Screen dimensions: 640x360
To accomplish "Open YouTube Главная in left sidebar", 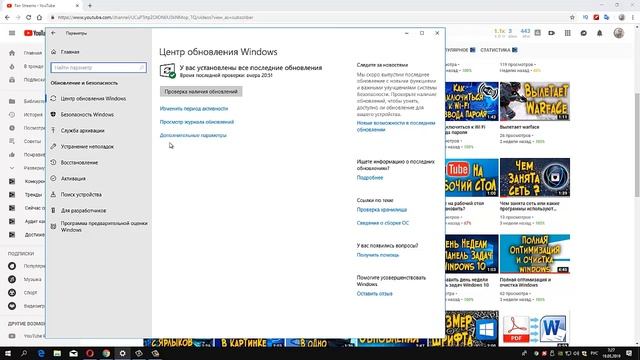I will tap(26, 53).
